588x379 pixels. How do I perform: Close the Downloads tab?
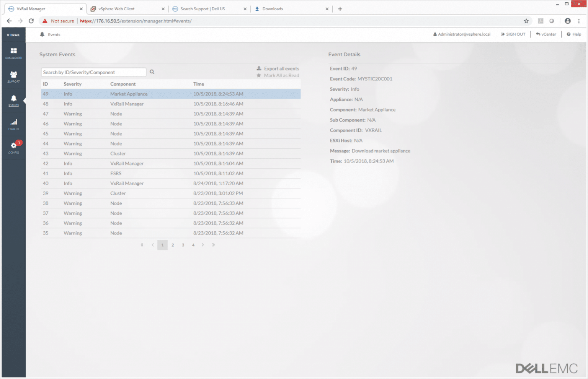[x=327, y=9]
